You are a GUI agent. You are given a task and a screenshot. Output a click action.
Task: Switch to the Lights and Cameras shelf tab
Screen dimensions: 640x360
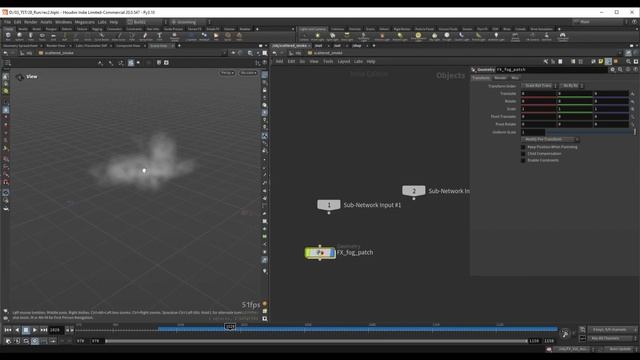(313, 29)
